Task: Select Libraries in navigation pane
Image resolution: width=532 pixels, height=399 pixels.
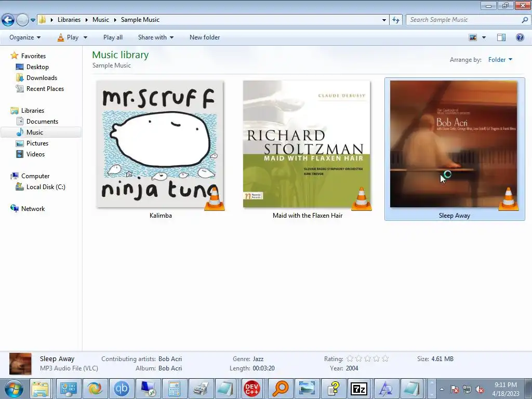Action: pyautogui.click(x=33, y=111)
